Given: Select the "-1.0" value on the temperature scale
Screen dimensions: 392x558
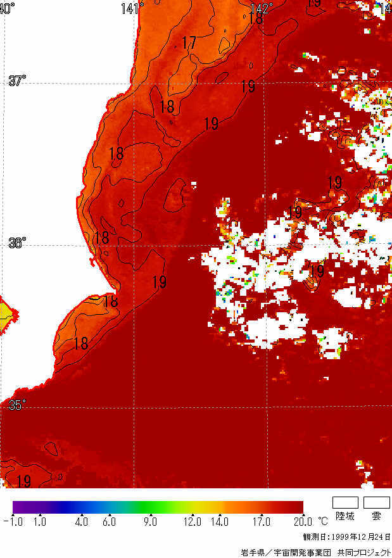Looking at the screenshot, I should [x=13, y=522].
